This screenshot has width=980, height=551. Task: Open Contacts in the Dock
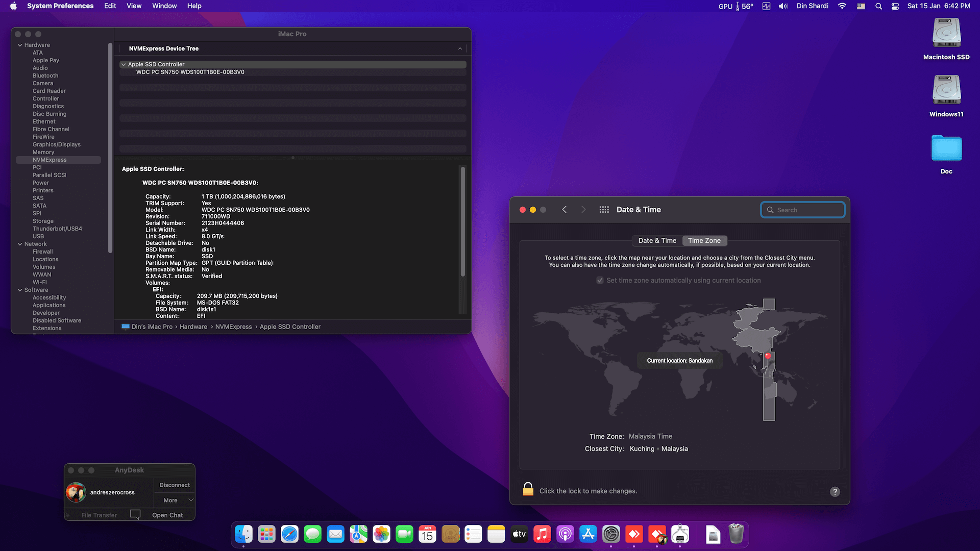450,534
